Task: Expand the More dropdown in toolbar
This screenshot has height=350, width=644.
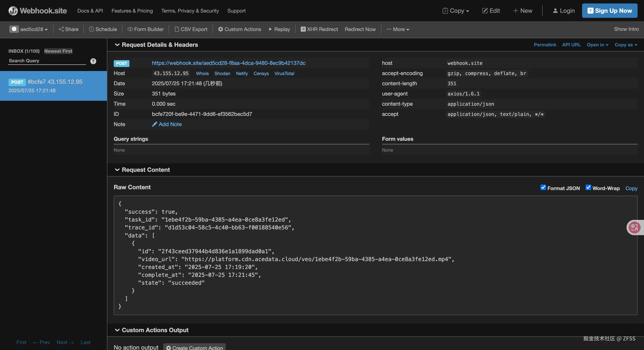Action: coord(398,29)
